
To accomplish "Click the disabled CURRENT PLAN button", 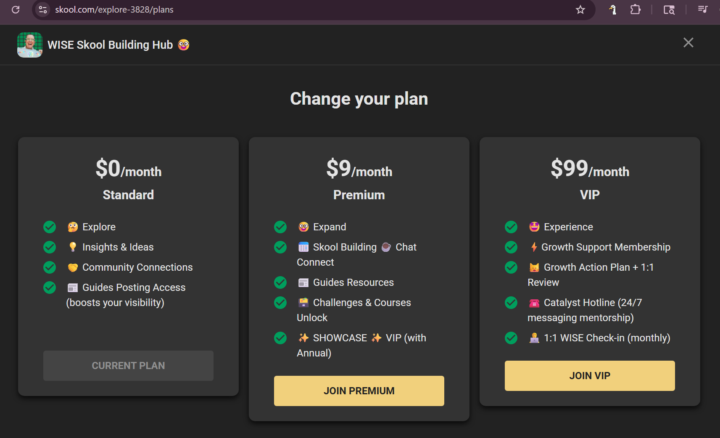I will pyautogui.click(x=128, y=366).
